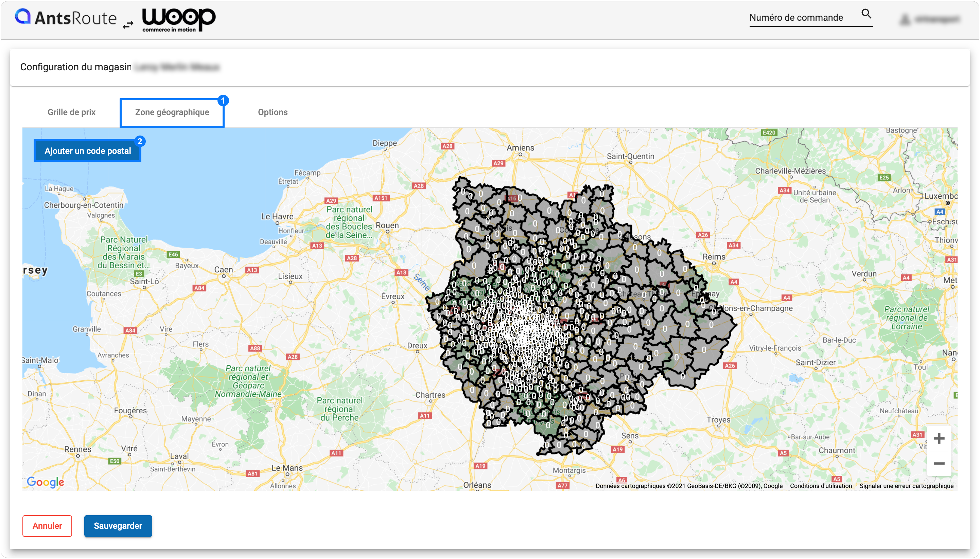Click the swap arrows icon between logos
980x559 pixels.
(x=128, y=25)
